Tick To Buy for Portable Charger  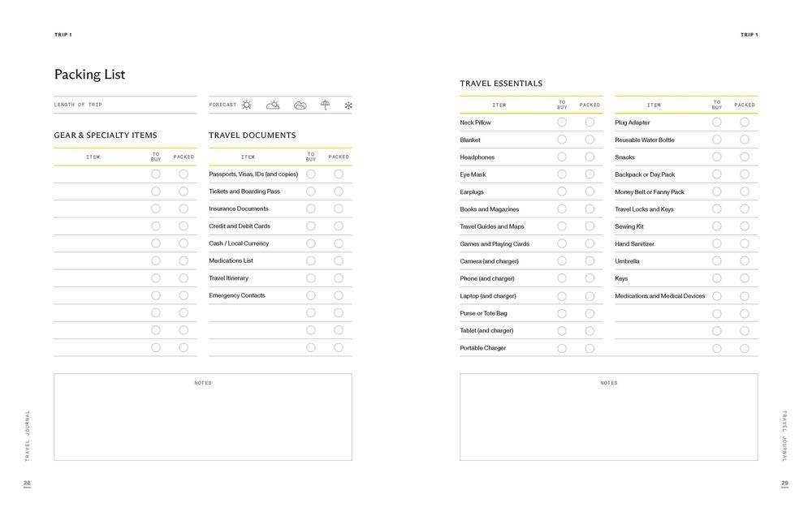[x=562, y=348]
